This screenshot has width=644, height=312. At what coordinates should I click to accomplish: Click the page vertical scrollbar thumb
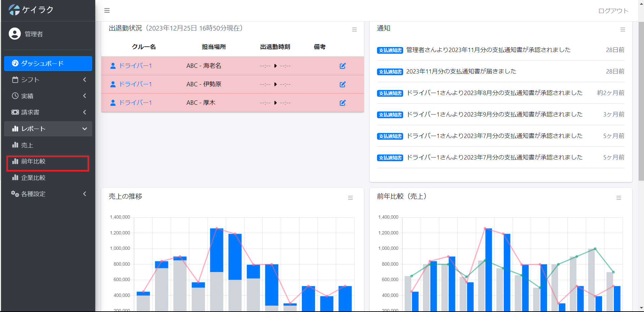641,101
